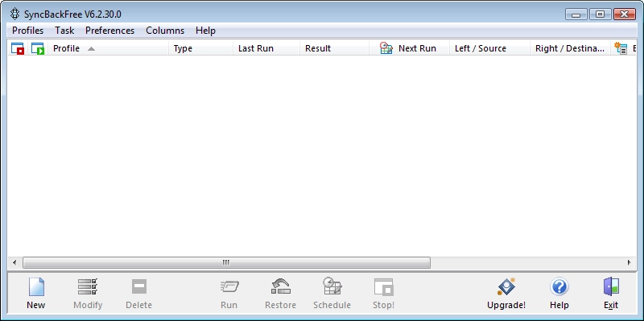Click the Next Run calendar icon

point(386,48)
